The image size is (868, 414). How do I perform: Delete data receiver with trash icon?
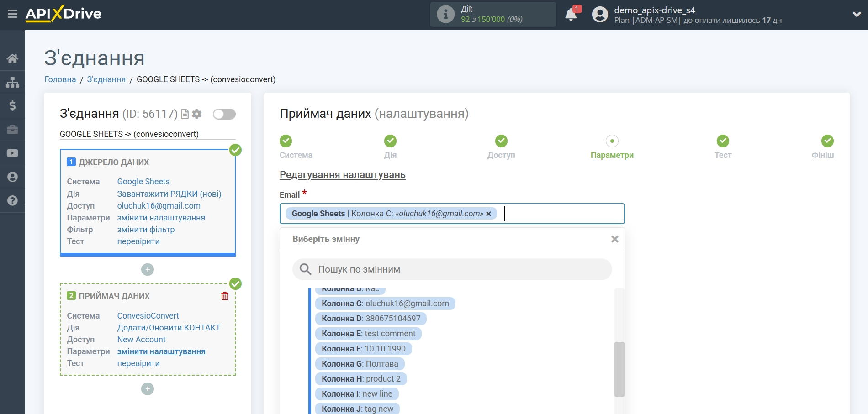225,296
